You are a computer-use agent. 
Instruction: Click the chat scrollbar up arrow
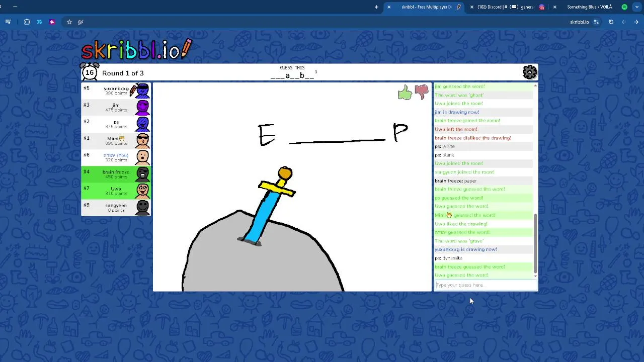[535, 85]
